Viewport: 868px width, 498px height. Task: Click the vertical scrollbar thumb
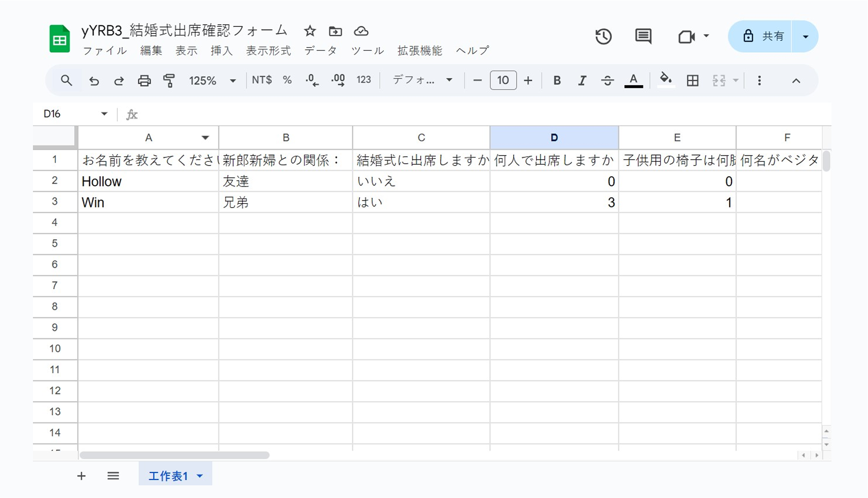826,161
